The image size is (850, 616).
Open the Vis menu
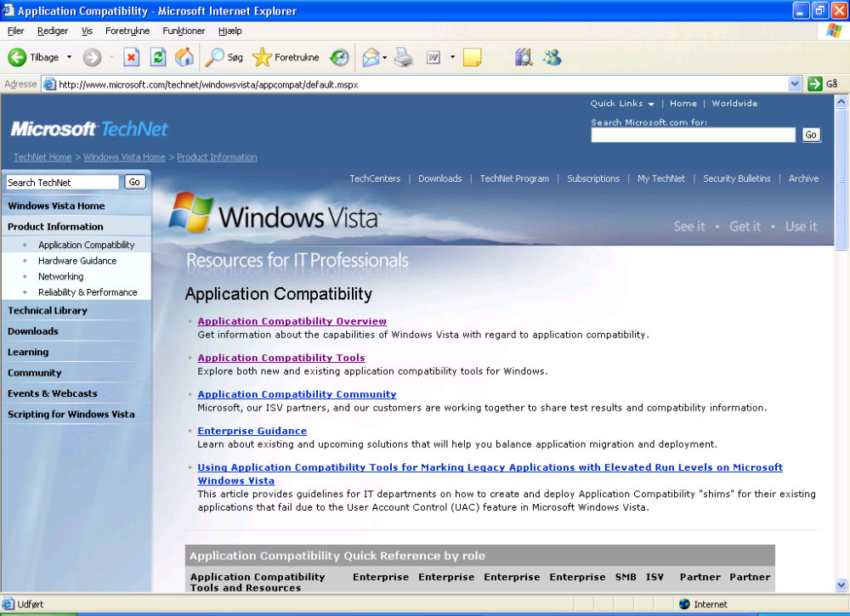point(87,31)
